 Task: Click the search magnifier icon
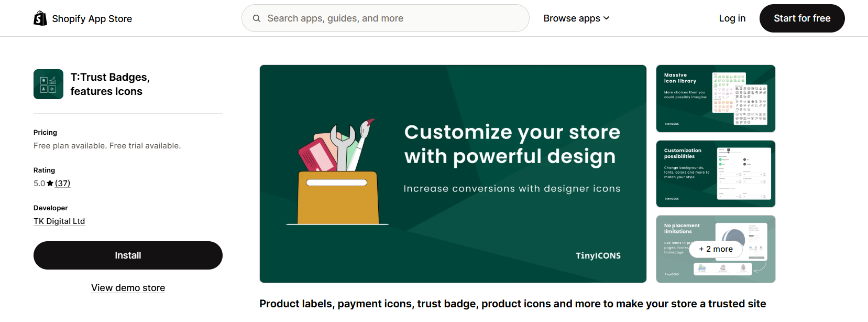coord(257,18)
